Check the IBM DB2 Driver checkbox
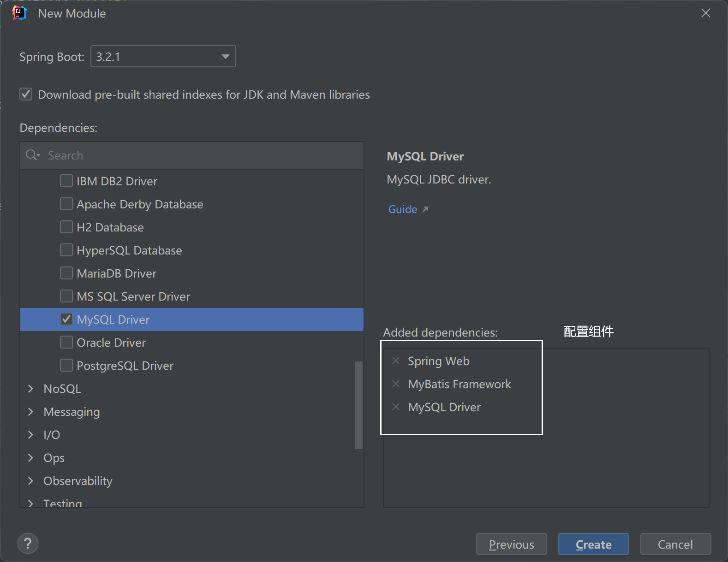Image resolution: width=728 pixels, height=562 pixels. click(66, 181)
